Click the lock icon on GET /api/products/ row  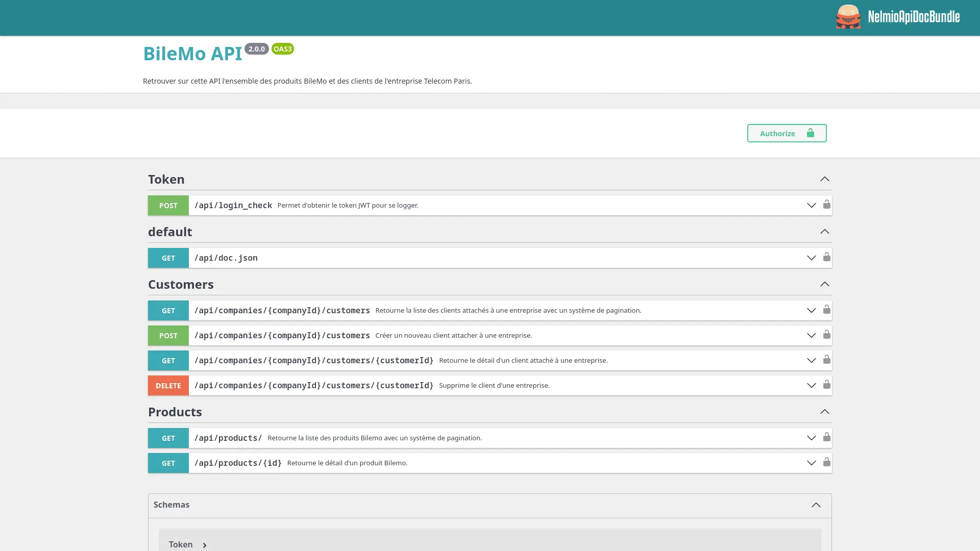click(x=826, y=437)
